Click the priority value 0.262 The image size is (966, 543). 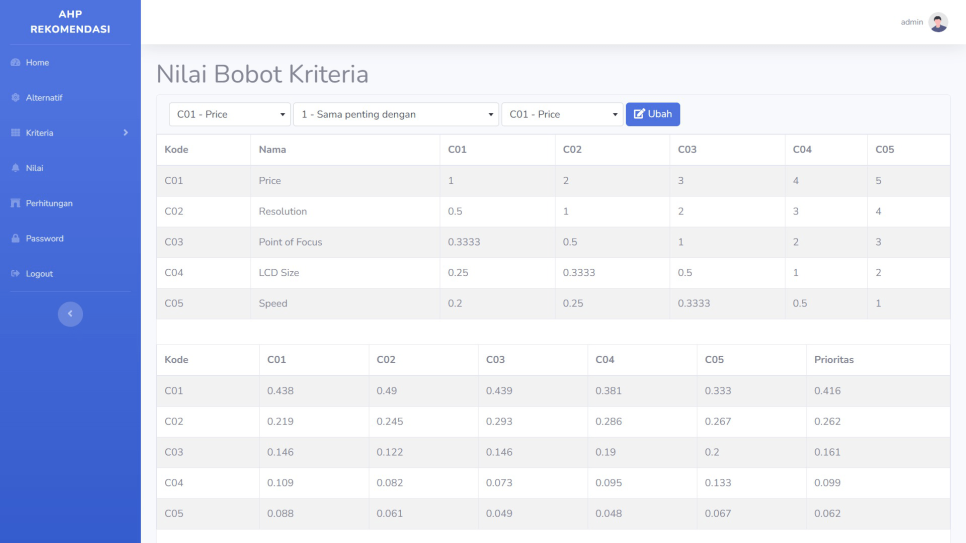827,422
